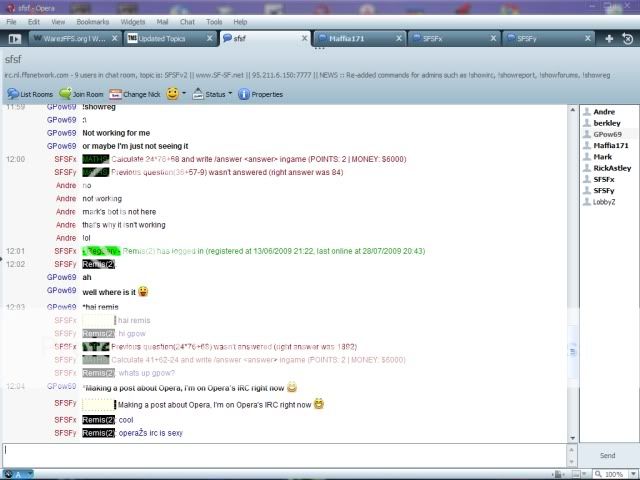Toggle the Opera panel sidebar button
The width and height of the screenshot is (640, 480).
15,39
